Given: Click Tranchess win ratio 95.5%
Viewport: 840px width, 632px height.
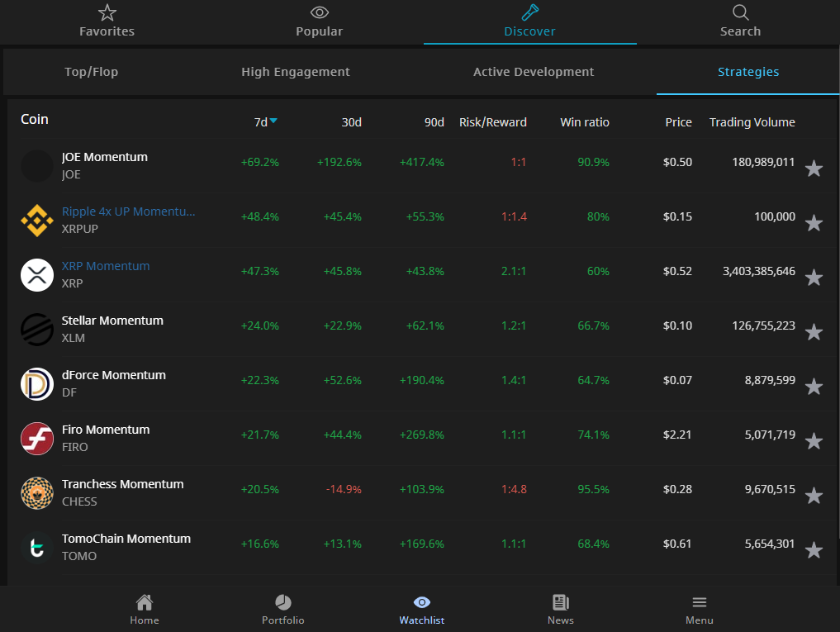Looking at the screenshot, I should 593,489.
